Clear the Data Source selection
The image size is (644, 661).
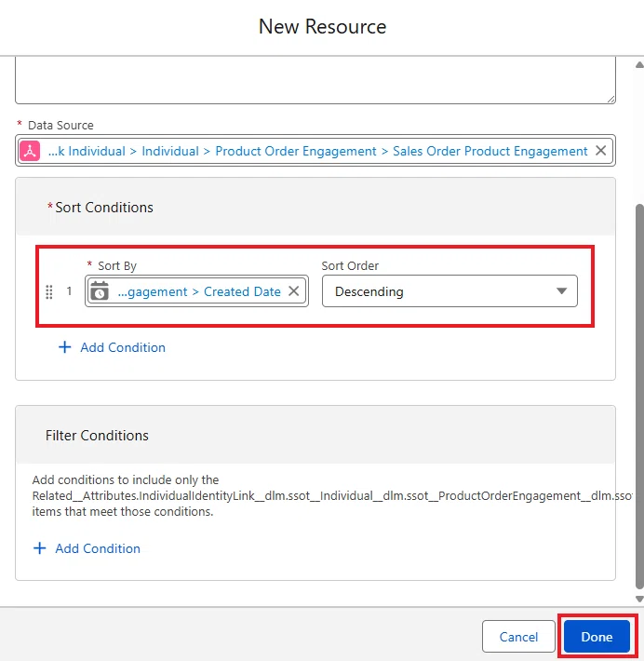600,151
